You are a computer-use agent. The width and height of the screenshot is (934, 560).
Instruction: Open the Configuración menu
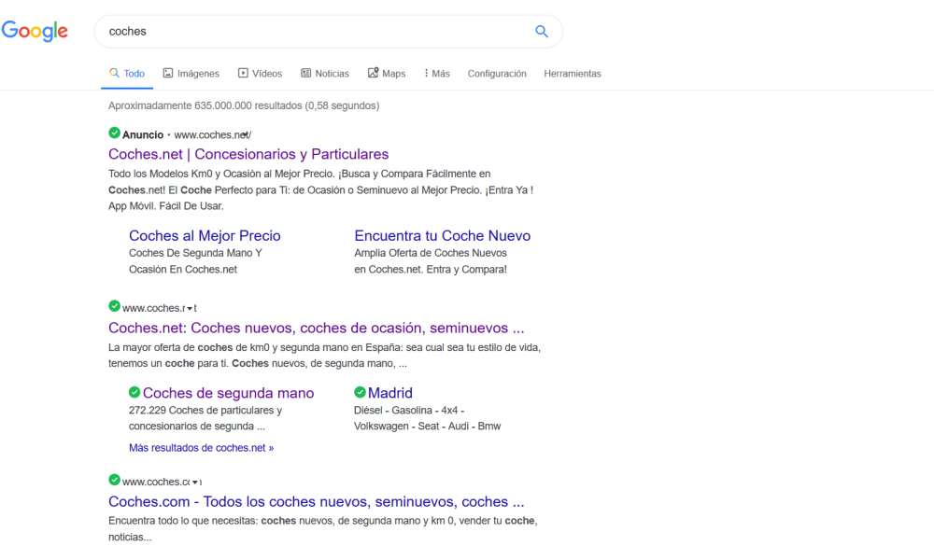(x=497, y=74)
